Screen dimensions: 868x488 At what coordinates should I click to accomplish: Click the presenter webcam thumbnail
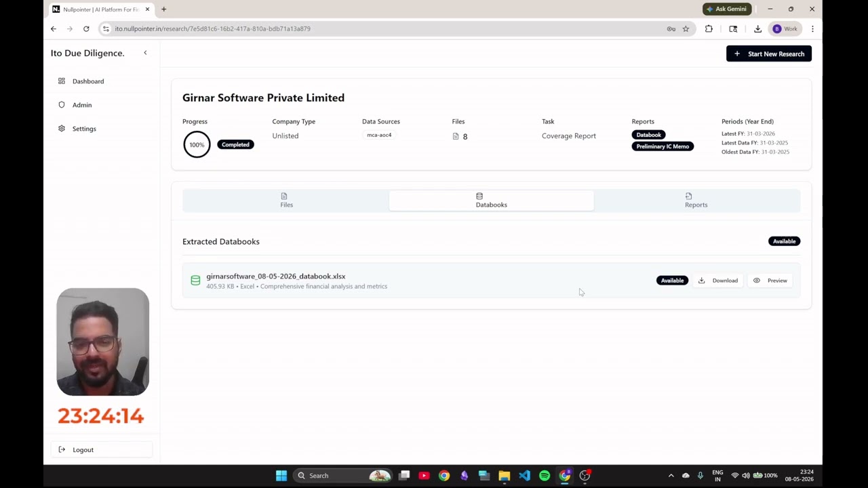103,342
